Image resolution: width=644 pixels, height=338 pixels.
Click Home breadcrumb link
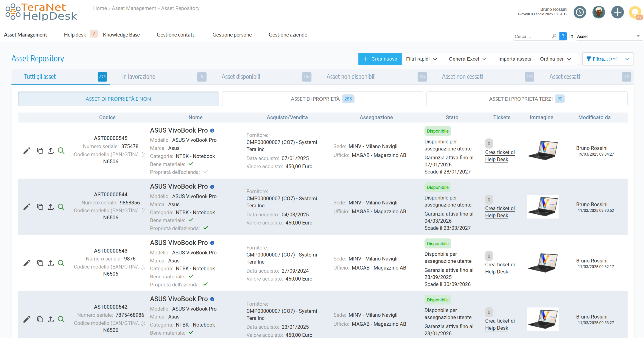pyautogui.click(x=100, y=8)
